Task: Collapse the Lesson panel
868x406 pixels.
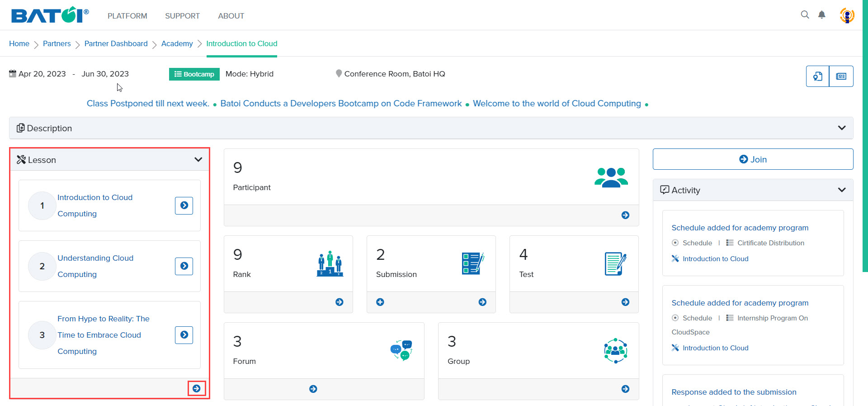Action: pos(198,159)
